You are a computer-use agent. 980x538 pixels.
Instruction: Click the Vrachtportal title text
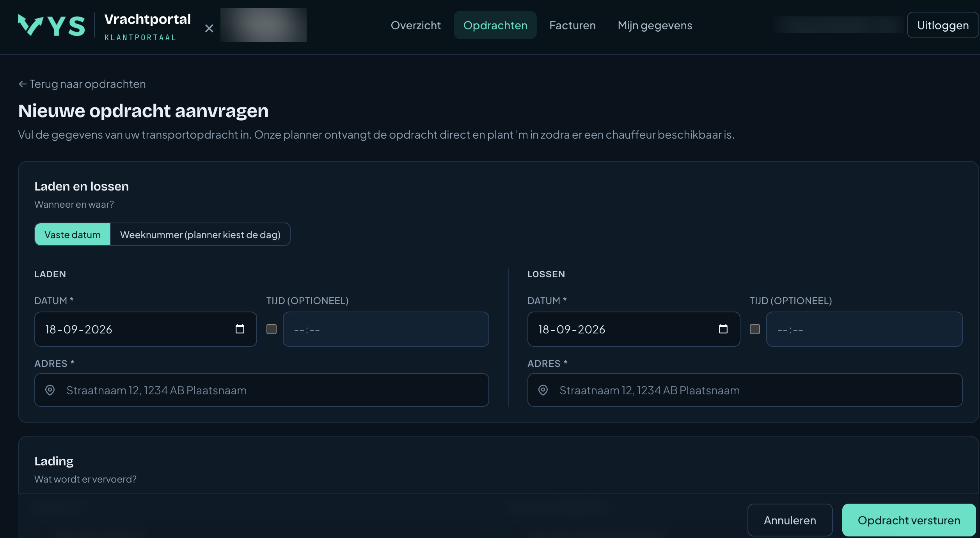click(x=147, y=19)
